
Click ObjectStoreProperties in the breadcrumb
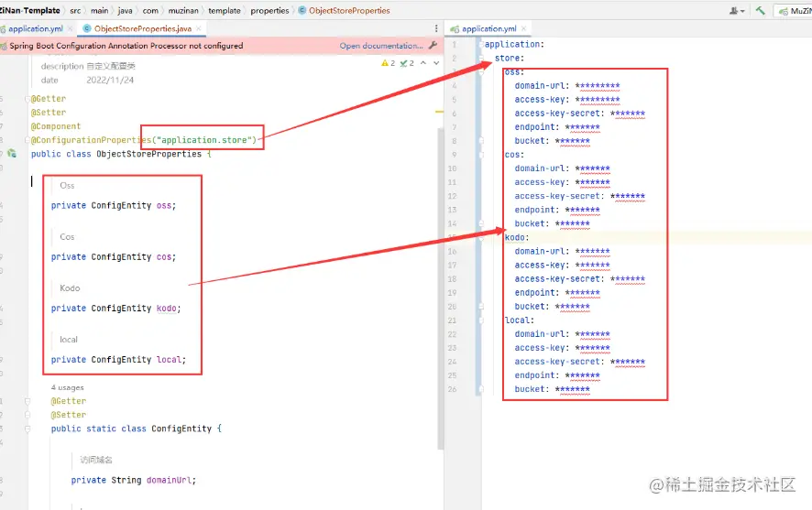click(x=349, y=10)
